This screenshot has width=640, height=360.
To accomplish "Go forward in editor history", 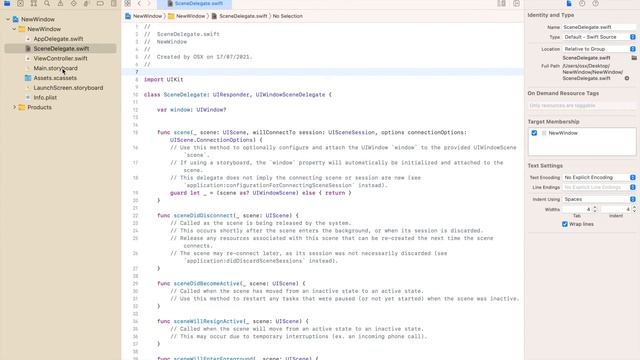I will point(149,3).
